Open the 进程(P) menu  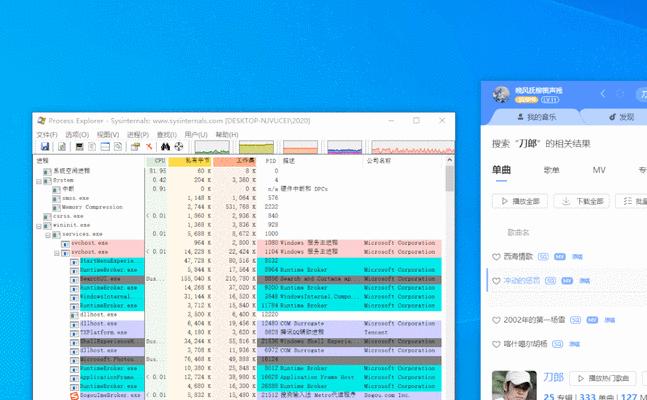(138, 135)
